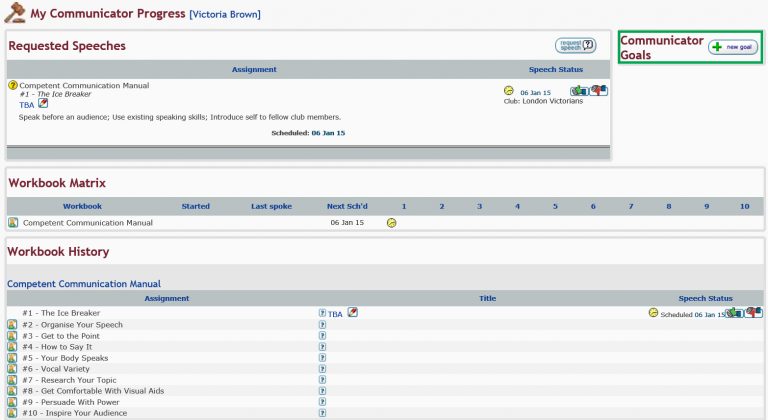The height and width of the screenshot is (420, 768).
Task: Click the workbook icon in Workbook Matrix row
Action: [13, 223]
